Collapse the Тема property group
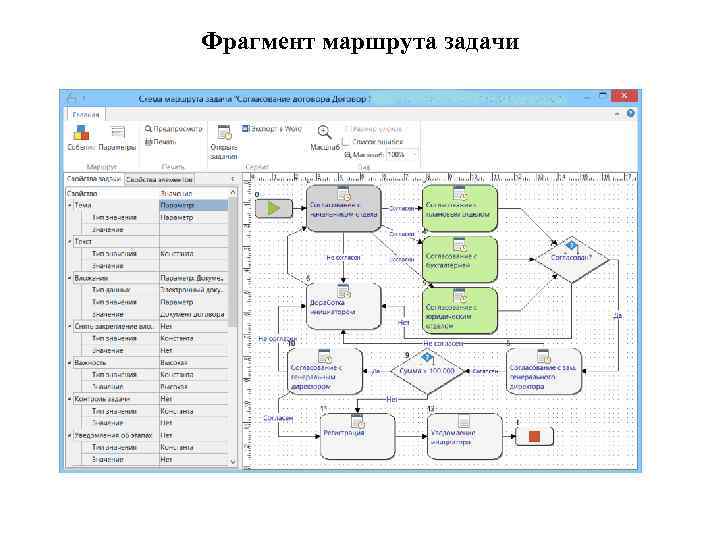The width and height of the screenshot is (720, 540). click(x=70, y=205)
